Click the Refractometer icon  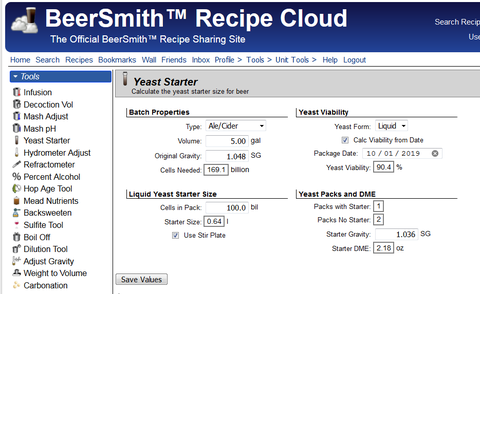coord(16,164)
